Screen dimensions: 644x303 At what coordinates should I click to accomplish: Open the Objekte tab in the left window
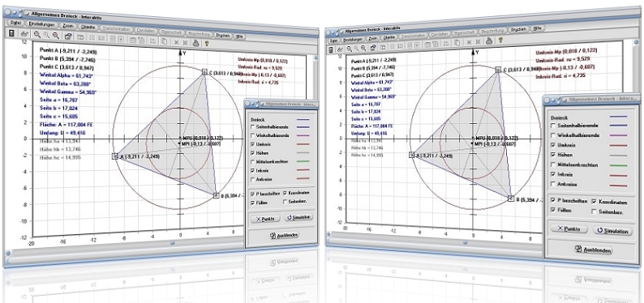(88, 27)
